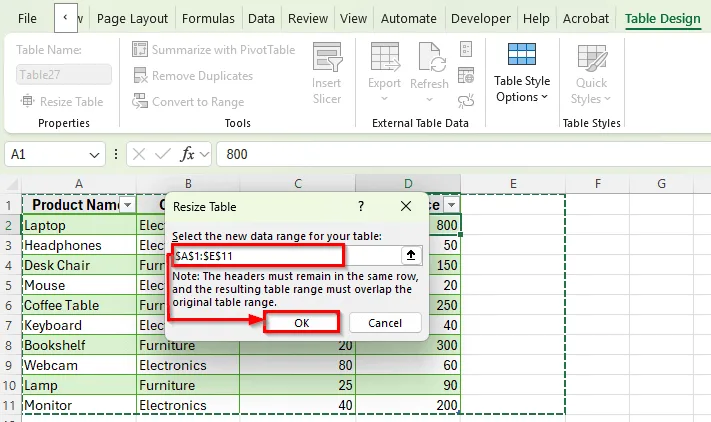Image resolution: width=711 pixels, height=422 pixels.
Task: Click OK in Resize Table dialog
Action: (302, 323)
